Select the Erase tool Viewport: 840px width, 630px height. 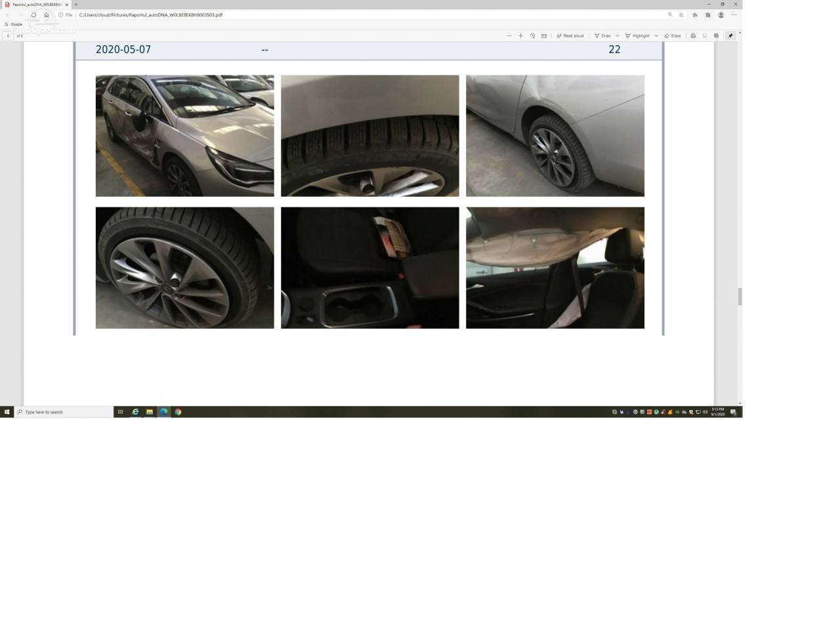click(673, 35)
